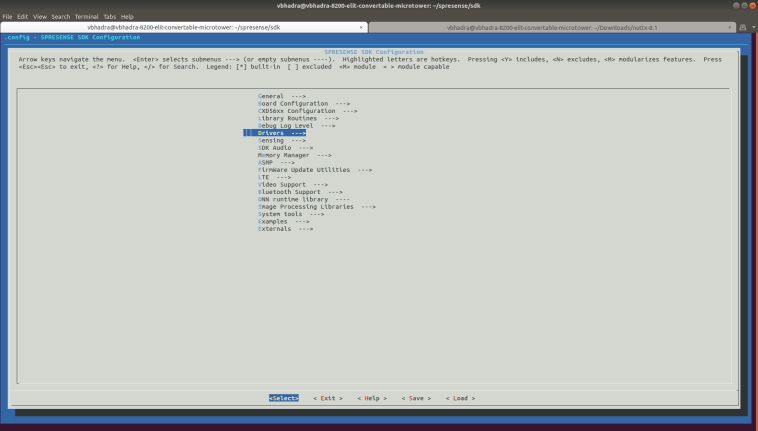Select the highlighted Drivers entry
758x431 pixels.
coord(275,133)
